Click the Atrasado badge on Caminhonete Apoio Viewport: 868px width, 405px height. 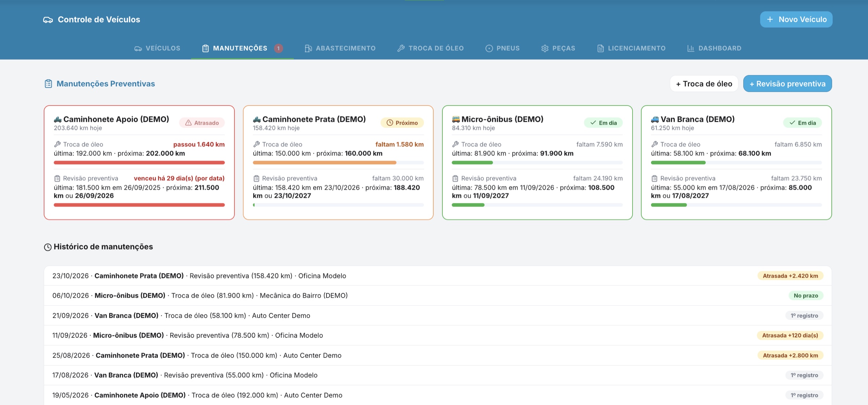point(202,123)
